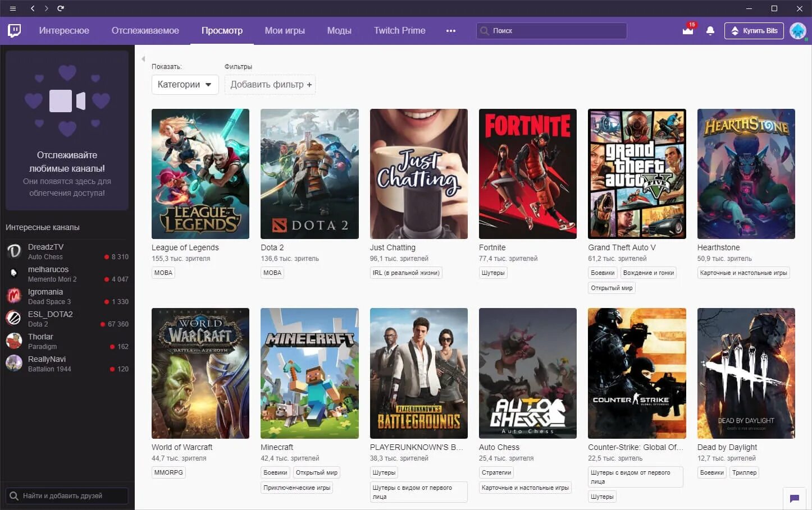Open Minecraft cover art
This screenshot has width=812, height=510.
click(309, 373)
